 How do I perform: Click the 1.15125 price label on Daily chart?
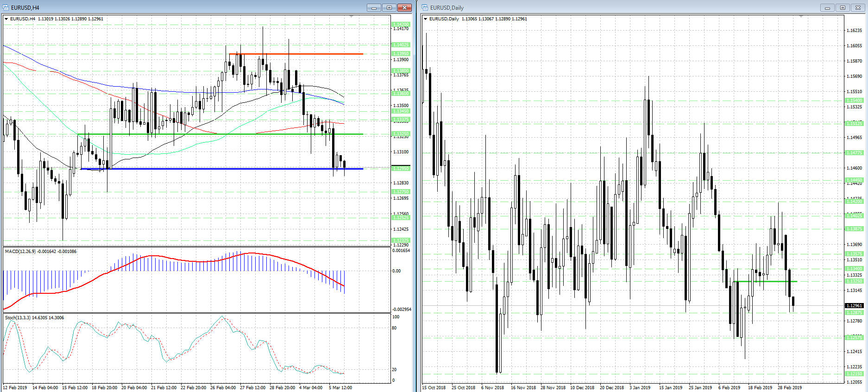[x=855, y=124]
